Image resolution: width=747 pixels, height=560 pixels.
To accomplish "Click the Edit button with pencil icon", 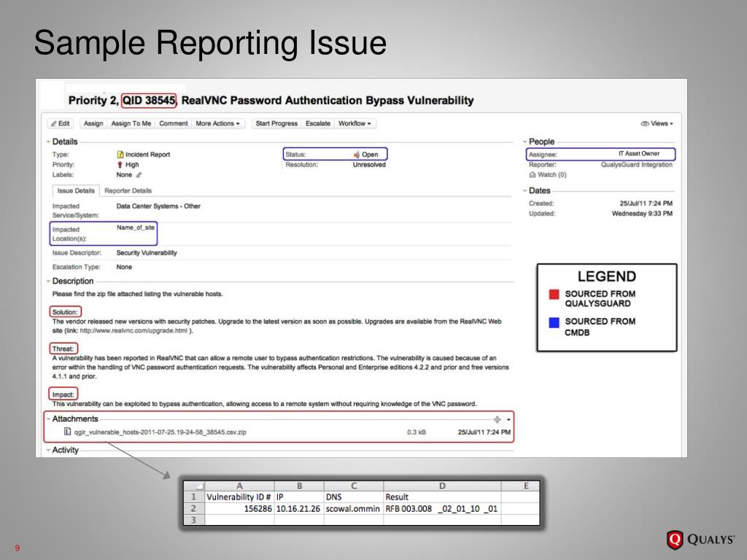I will pyautogui.click(x=61, y=123).
